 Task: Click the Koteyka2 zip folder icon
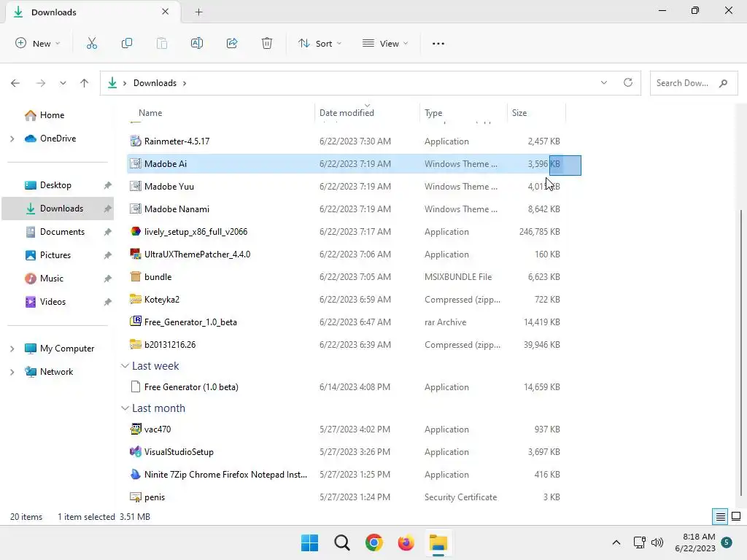click(x=136, y=299)
